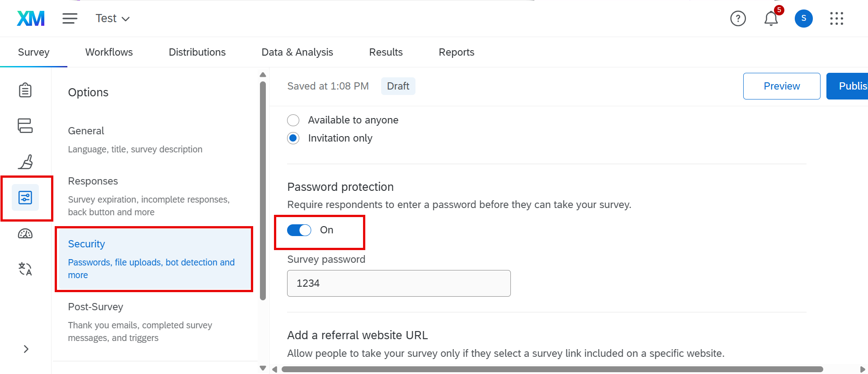Select the "Available to anyone" radio button
The height and width of the screenshot is (374, 868).
[x=293, y=120]
